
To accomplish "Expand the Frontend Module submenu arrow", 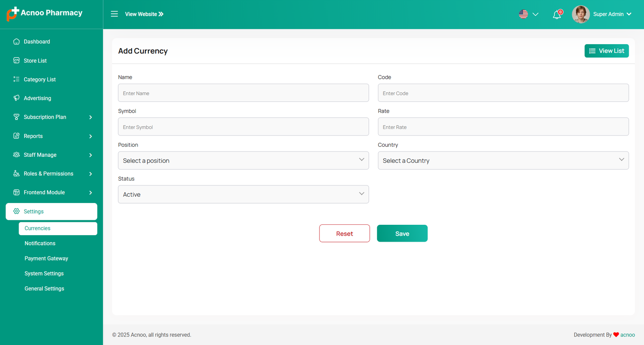I will [91, 193].
